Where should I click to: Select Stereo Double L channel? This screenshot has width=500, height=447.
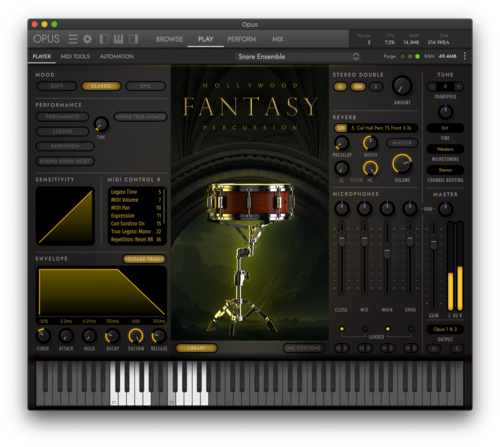[x=340, y=87]
